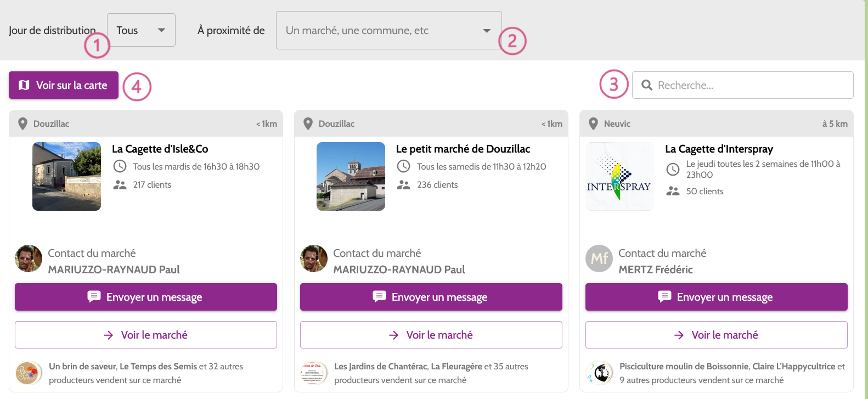The height and width of the screenshot is (399, 868).
Task: Click the Mf avatar for MERTZ Frédéric
Action: point(599,258)
